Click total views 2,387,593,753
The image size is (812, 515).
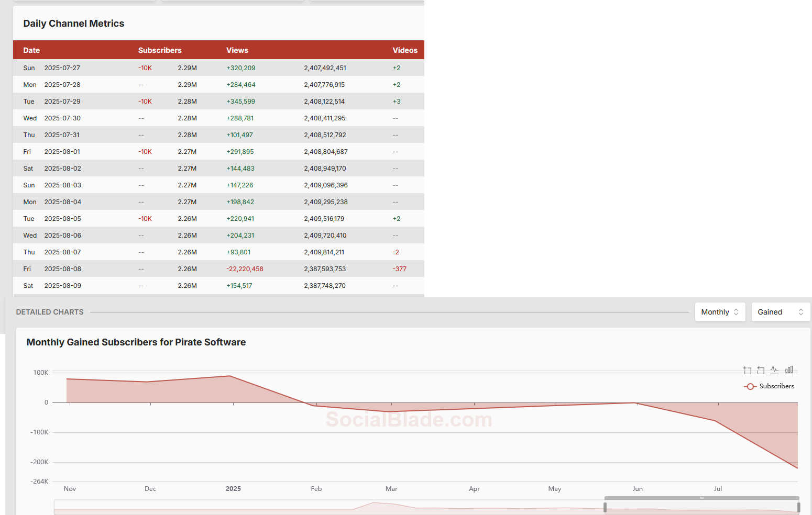point(325,269)
